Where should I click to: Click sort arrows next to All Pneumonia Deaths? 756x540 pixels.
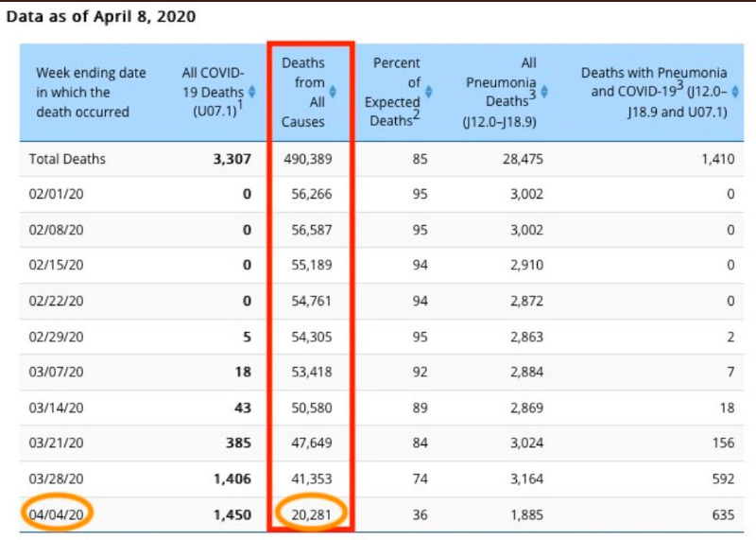pyautogui.click(x=543, y=92)
